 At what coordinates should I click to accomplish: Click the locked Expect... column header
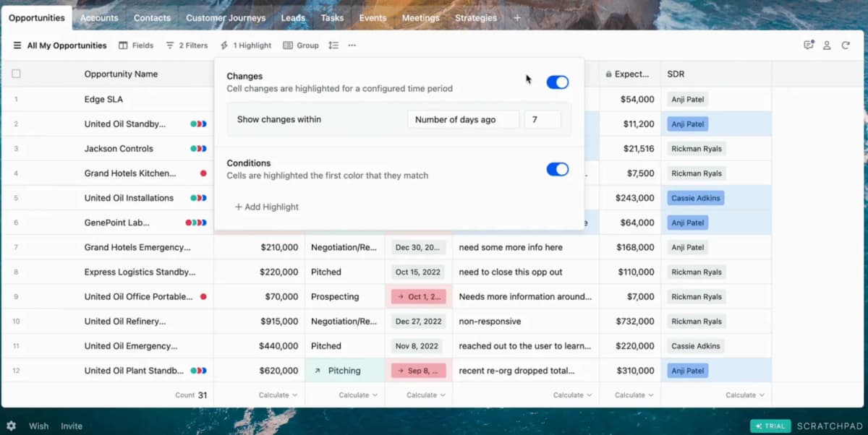(x=628, y=74)
